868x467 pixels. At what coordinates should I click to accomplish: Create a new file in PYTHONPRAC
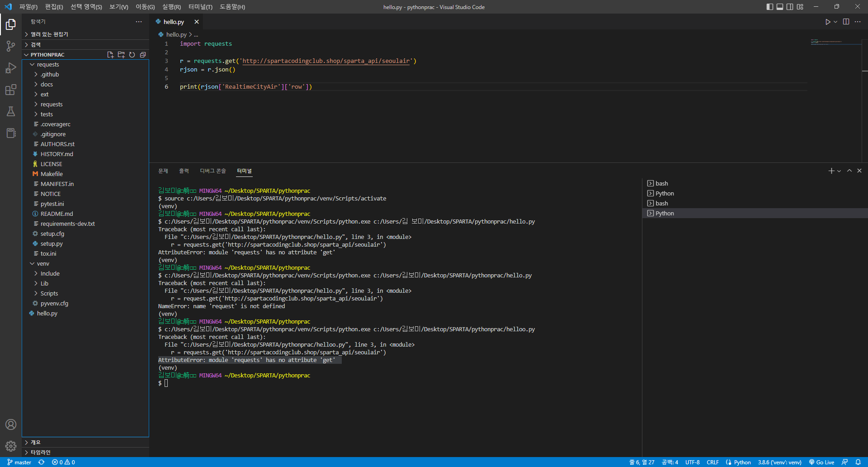pyautogui.click(x=110, y=55)
